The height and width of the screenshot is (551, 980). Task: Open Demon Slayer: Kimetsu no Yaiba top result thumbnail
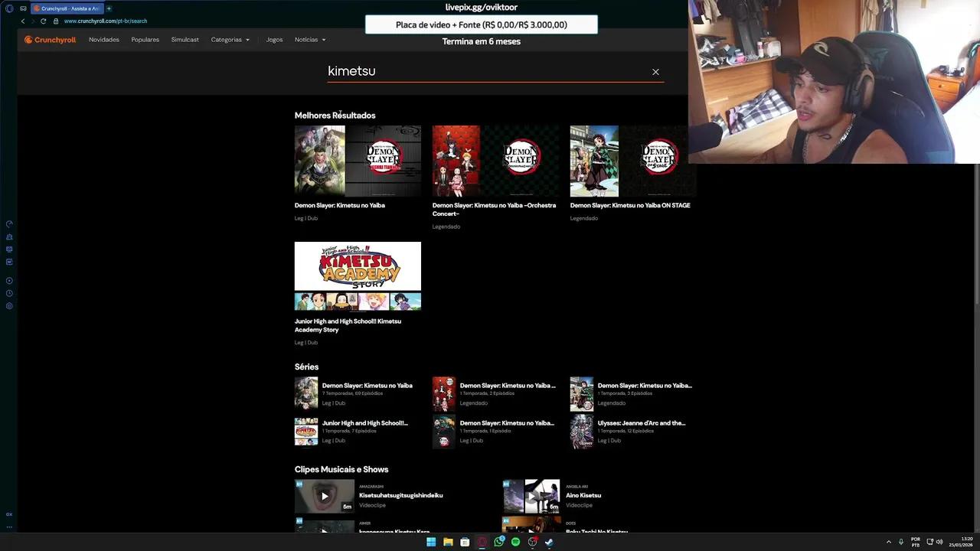pos(358,161)
